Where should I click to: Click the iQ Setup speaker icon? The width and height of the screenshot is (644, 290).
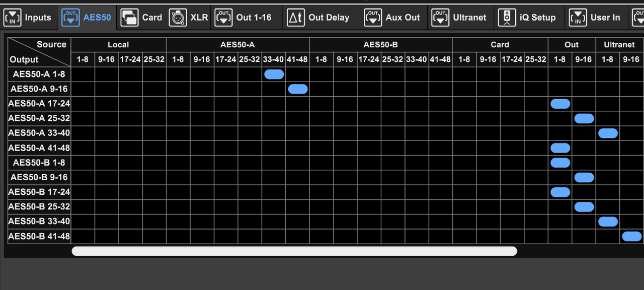click(x=507, y=18)
